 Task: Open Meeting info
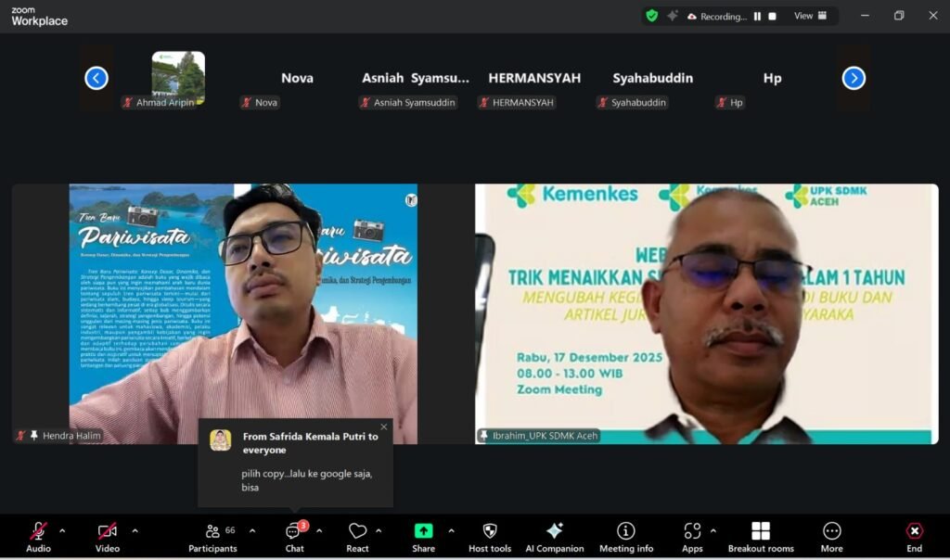click(x=626, y=536)
